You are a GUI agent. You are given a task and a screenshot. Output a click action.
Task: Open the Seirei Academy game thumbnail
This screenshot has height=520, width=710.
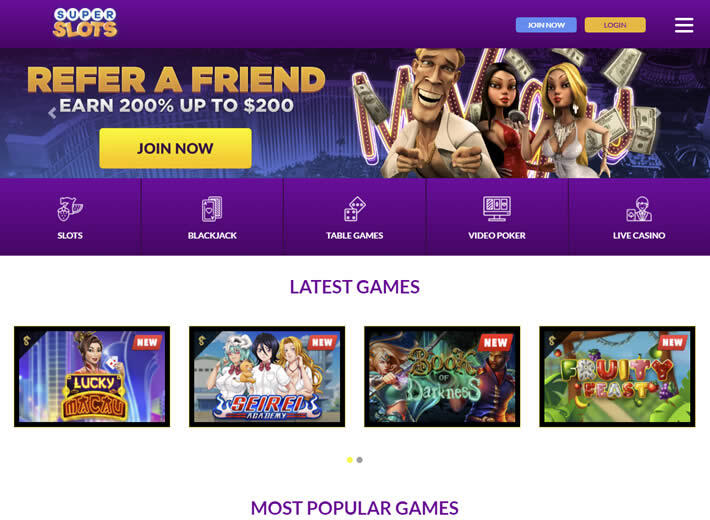tap(267, 376)
